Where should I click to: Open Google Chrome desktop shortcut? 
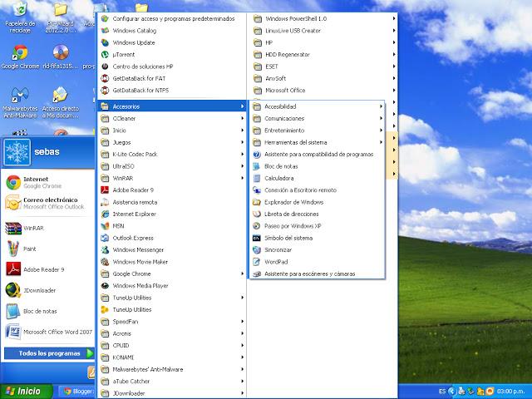tap(22, 57)
